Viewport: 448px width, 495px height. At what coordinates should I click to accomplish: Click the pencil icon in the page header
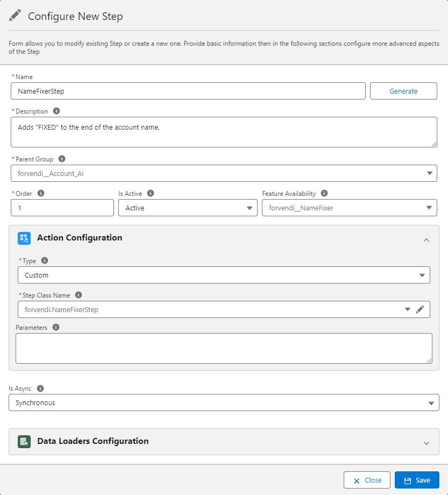pyautogui.click(x=15, y=15)
